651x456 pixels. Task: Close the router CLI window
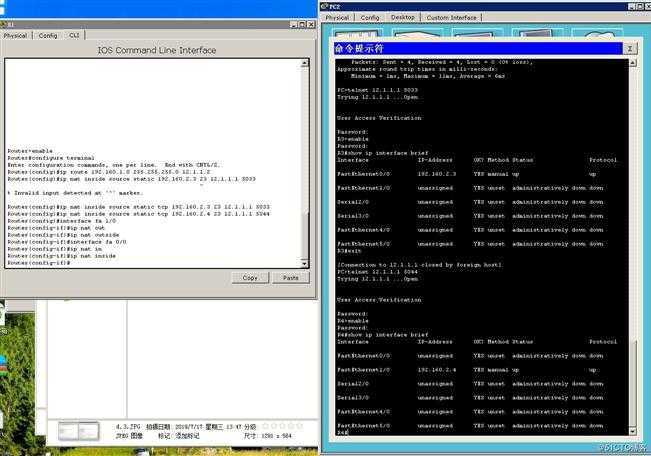[311, 25]
